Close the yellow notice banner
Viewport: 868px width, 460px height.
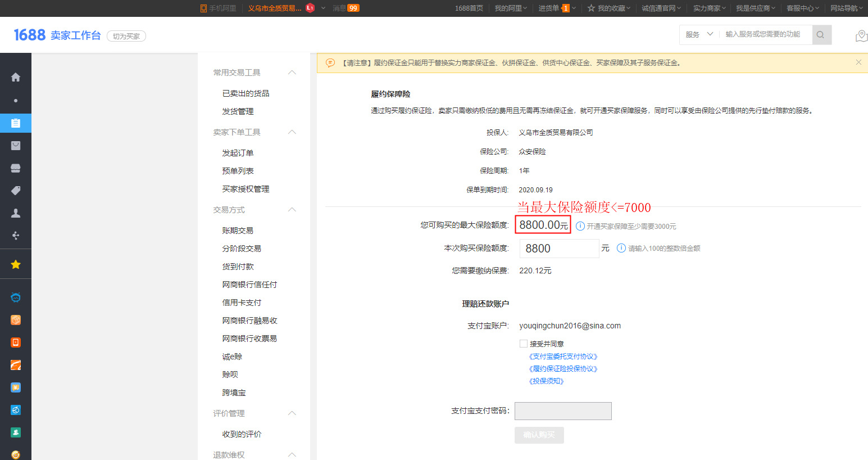pos(858,62)
